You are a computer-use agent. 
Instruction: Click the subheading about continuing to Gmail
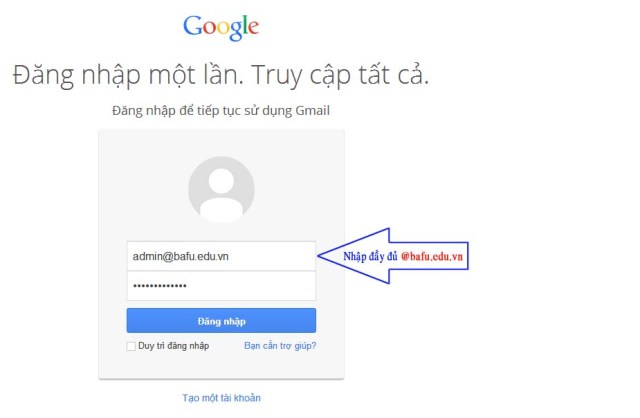pos(221,111)
